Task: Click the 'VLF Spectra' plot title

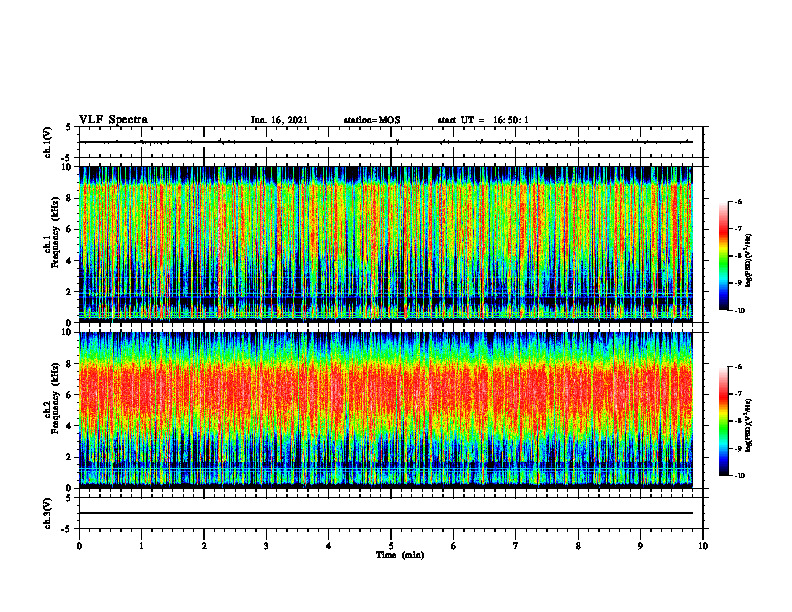Action: click(x=113, y=120)
